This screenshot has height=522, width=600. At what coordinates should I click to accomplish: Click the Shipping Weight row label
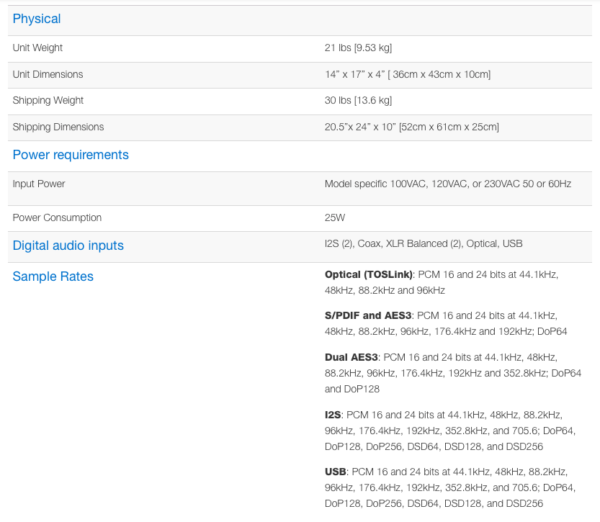click(47, 100)
